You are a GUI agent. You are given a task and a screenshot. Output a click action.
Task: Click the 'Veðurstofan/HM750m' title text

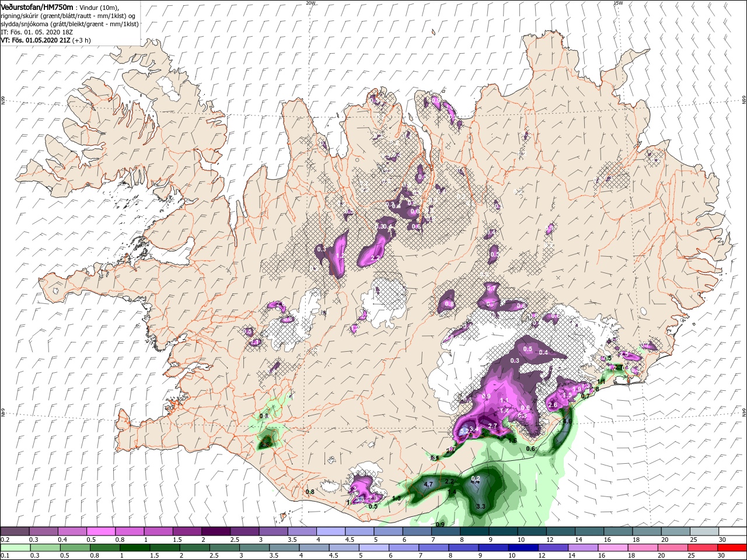[x=37, y=6]
